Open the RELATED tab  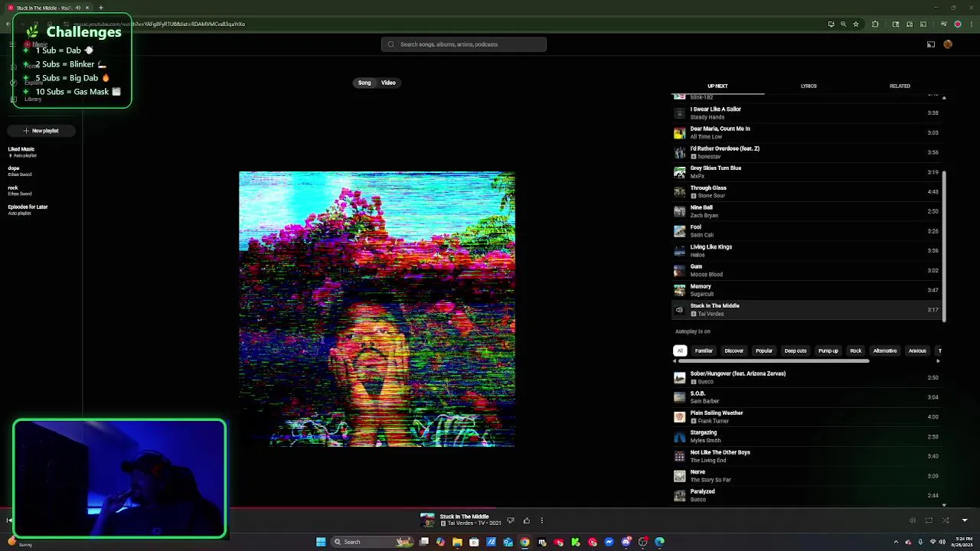[900, 86]
